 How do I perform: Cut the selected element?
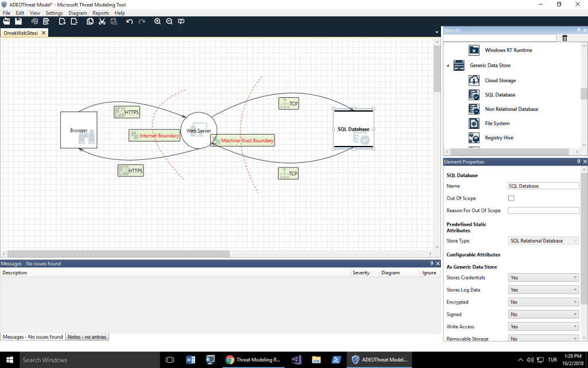(102, 21)
